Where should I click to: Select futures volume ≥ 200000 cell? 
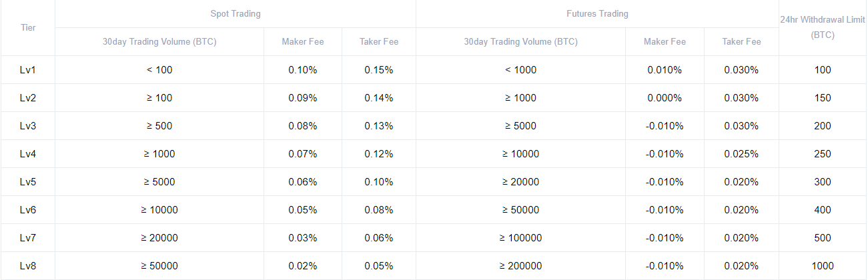tap(521, 266)
